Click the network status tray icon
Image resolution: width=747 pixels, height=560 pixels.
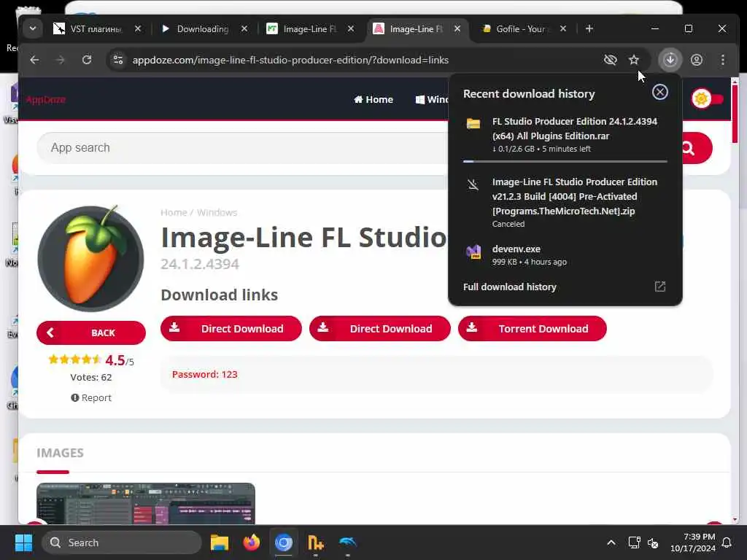coord(634,542)
